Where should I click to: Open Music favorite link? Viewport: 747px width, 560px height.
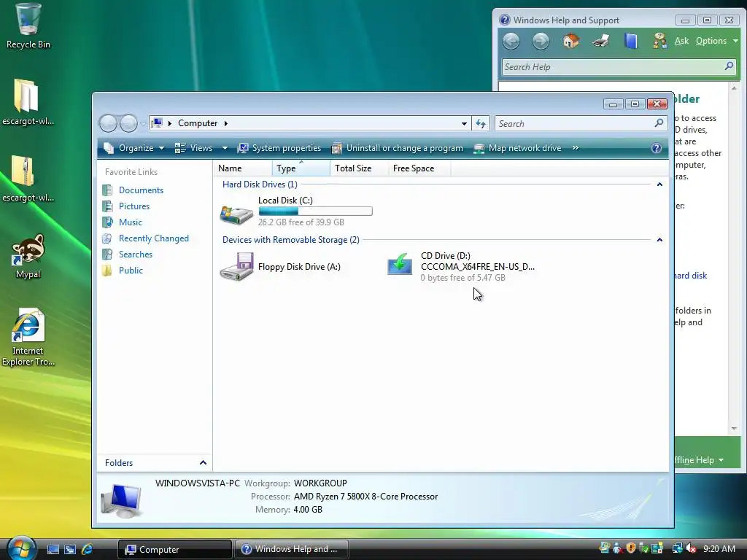pos(130,222)
